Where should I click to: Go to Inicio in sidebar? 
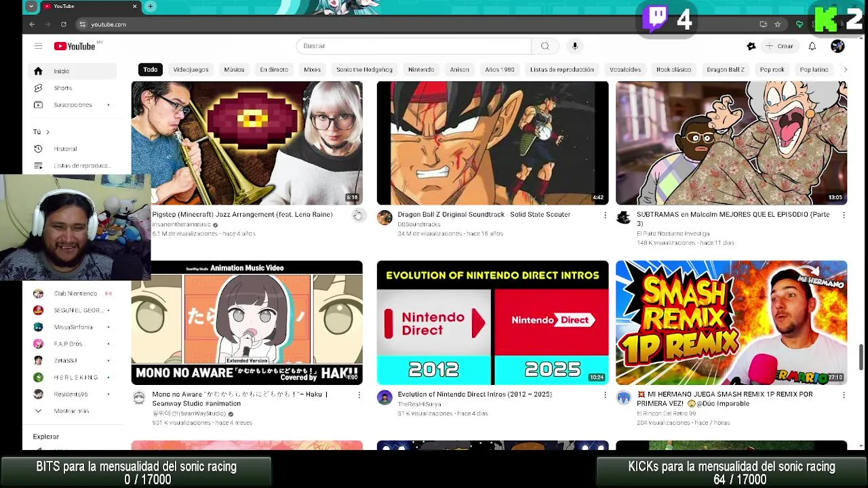pos(73,71)
